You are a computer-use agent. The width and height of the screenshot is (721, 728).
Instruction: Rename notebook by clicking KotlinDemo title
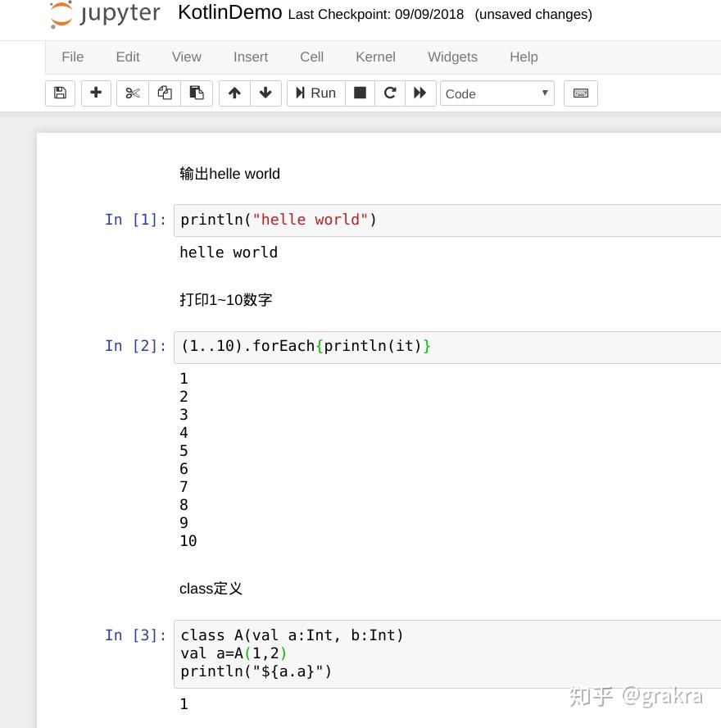point(229,13)
